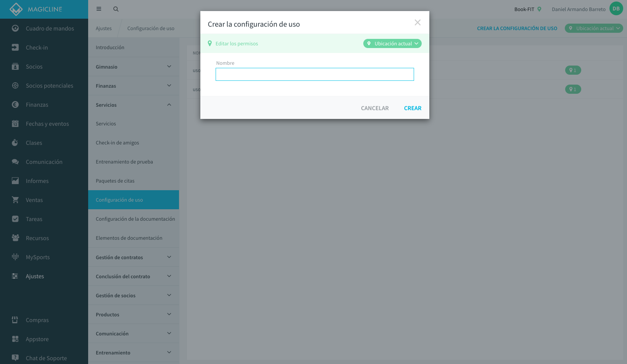This screenshot has height=364, width=627.
Task: Expand the Entrenamiento section
Action: coord(134,353)
